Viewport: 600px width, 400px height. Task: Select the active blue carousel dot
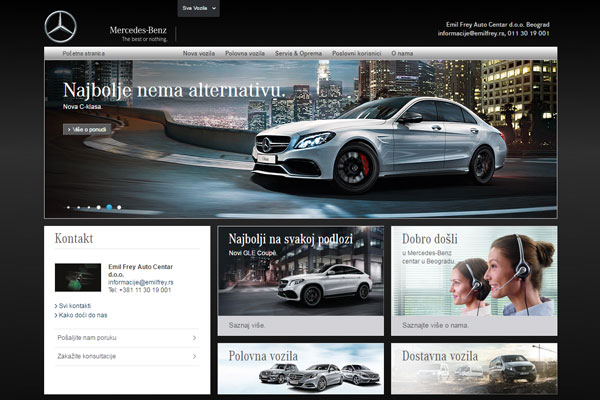(x=109, y=207)
